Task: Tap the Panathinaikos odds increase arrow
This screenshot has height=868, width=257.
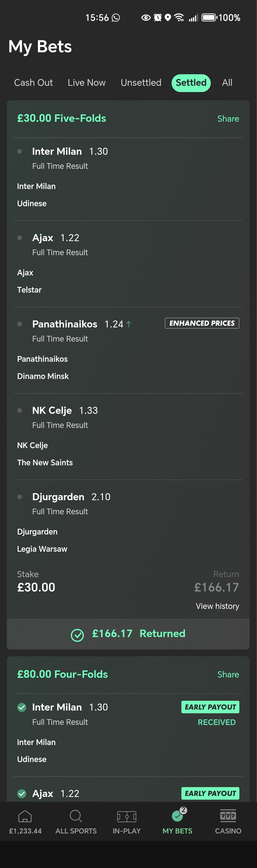Action: click(129, 324)
